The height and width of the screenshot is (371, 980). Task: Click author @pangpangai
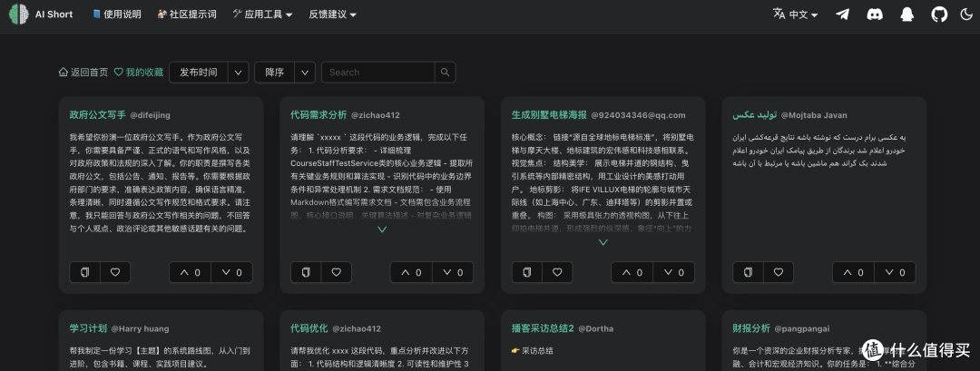(800, 328)
